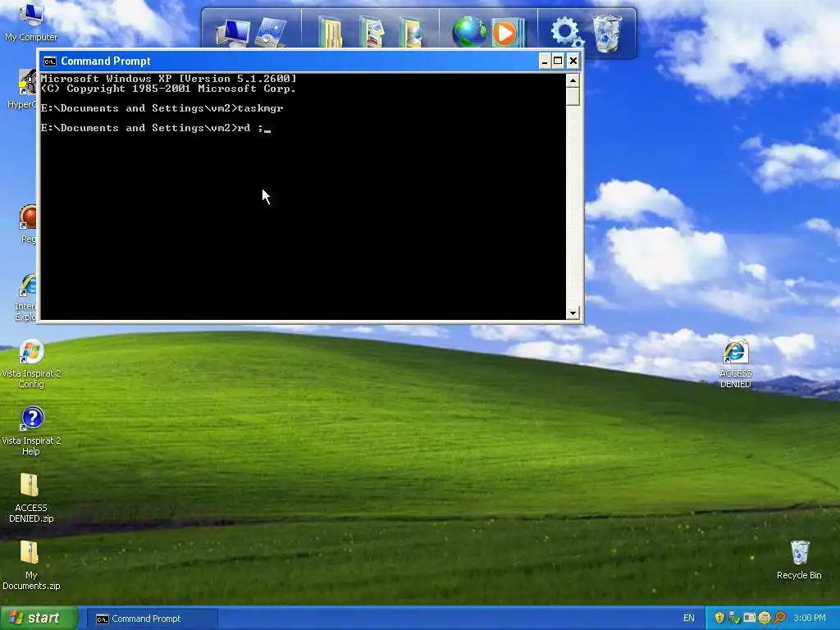This screenshot has height=630, width=840.
Task: Launch the orange media player dock icon
Action: click(507, 33)
